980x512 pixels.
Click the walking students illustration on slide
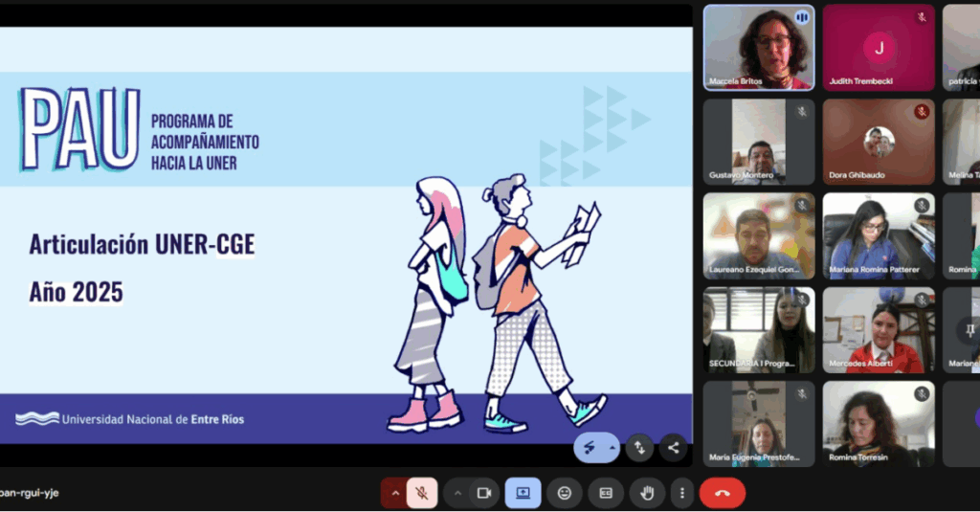[x=497, y=303]
